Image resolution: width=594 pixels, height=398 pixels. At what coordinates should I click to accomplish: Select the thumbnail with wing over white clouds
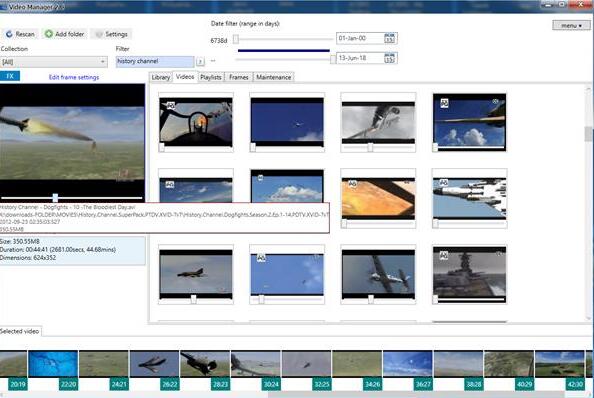(469, 122)
